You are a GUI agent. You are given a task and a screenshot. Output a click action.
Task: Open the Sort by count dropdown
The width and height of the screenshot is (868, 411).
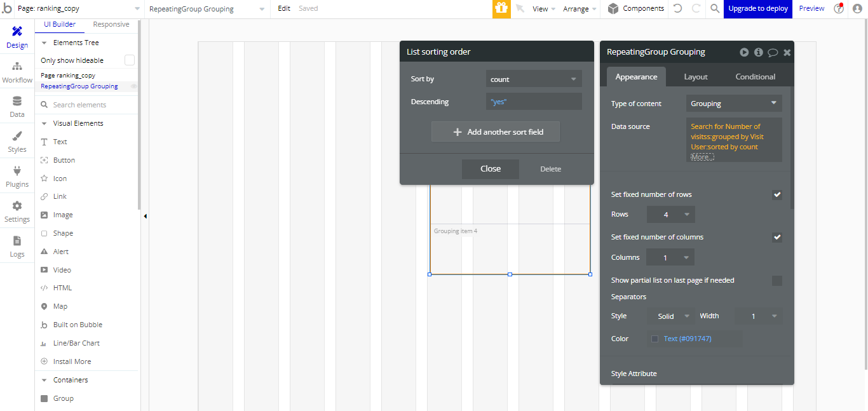click(534, 79)
